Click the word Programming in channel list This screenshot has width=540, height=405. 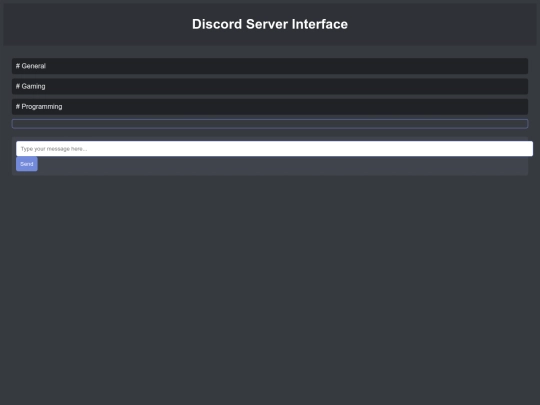pyautogui.click(x=42, y=106)
